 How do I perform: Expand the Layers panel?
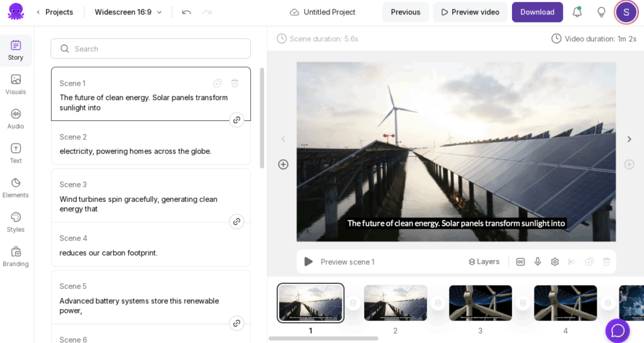point(484,262)
